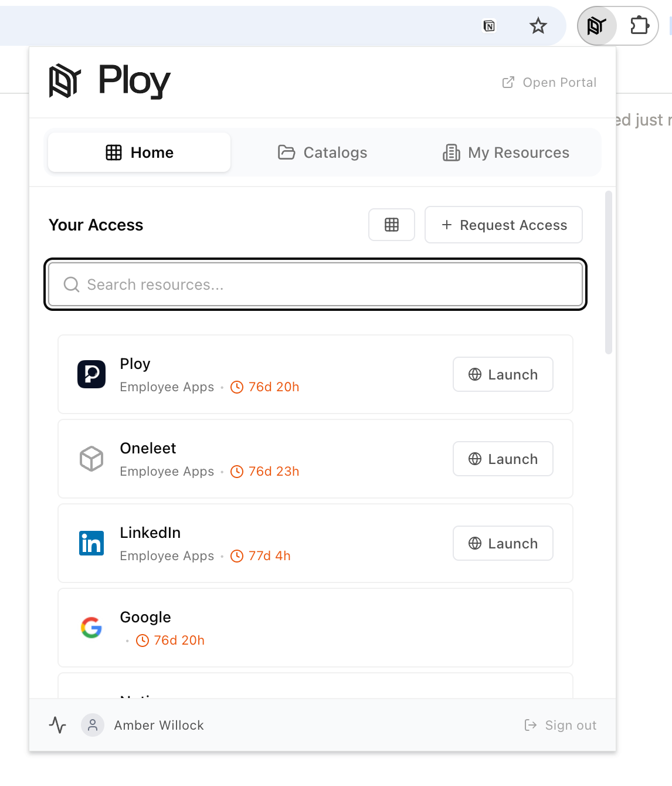Screen dimensions: 672x786
Task: Click the activity pulse icon in footer
Action: pos(57,725)
